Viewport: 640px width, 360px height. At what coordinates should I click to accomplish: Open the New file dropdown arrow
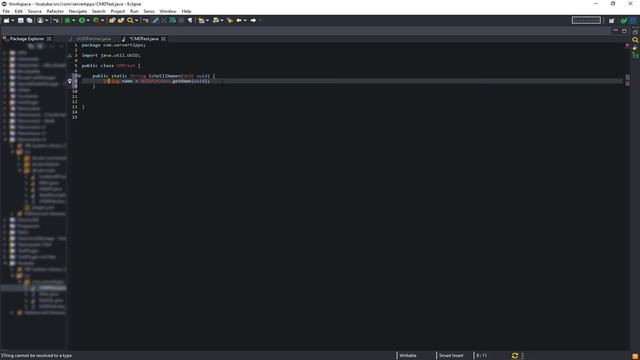pyautogui.click(x=13, y=20)
